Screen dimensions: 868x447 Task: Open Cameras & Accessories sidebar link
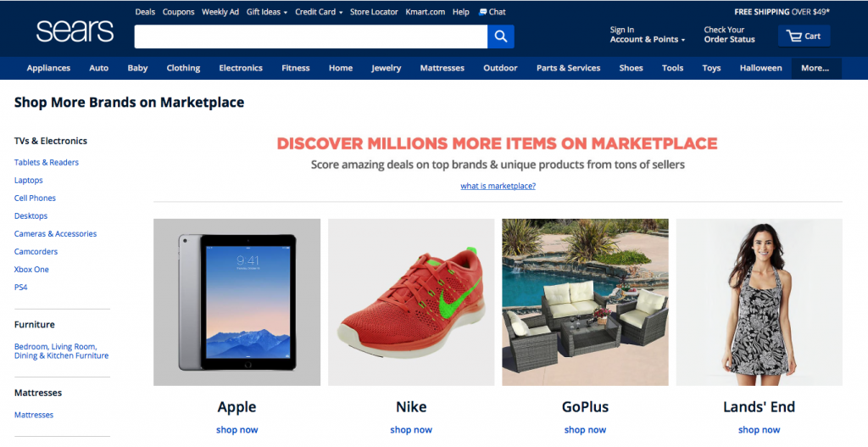[x=55, y=234]
